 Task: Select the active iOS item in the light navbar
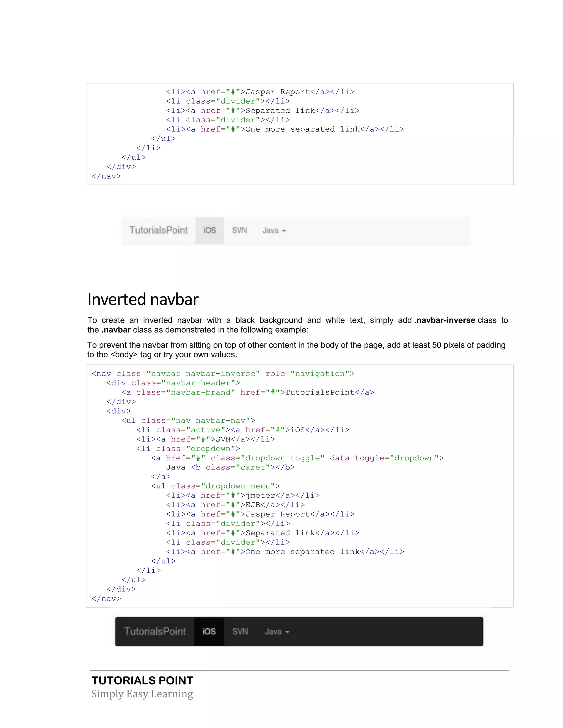[210, 230]
